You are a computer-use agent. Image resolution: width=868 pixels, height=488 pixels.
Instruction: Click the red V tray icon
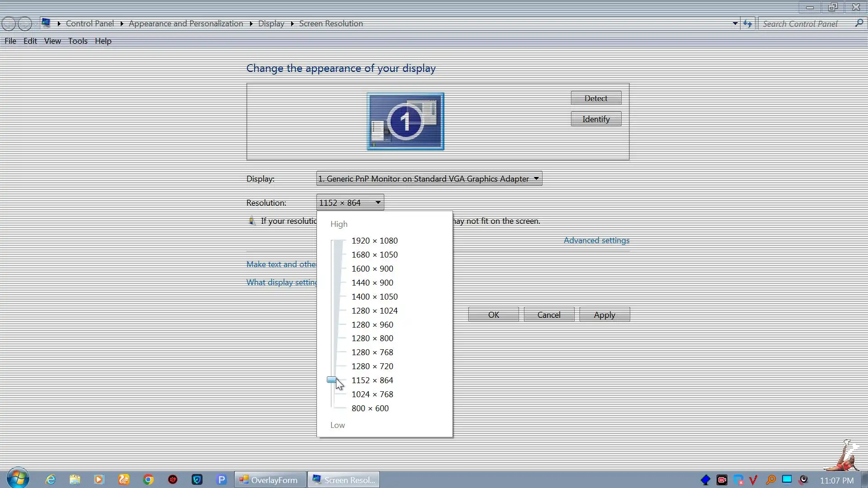click(753, 480)
